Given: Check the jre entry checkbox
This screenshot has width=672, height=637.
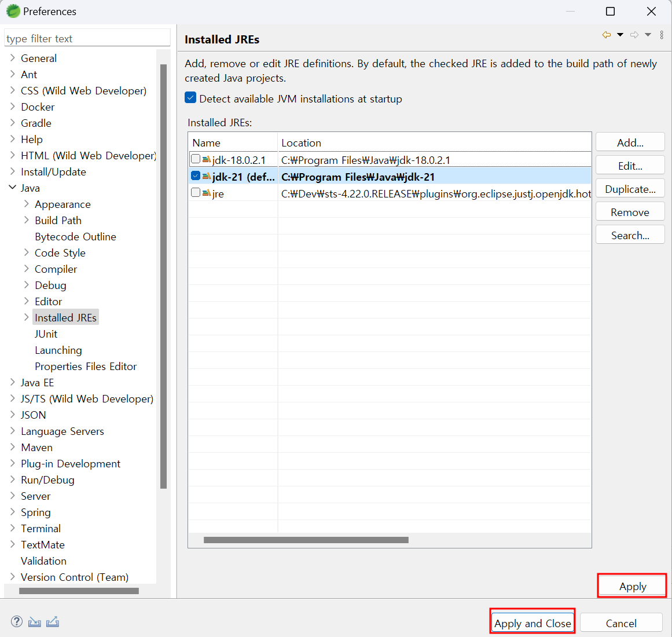Looking at the screenshot, I should (x=196, y=192).
